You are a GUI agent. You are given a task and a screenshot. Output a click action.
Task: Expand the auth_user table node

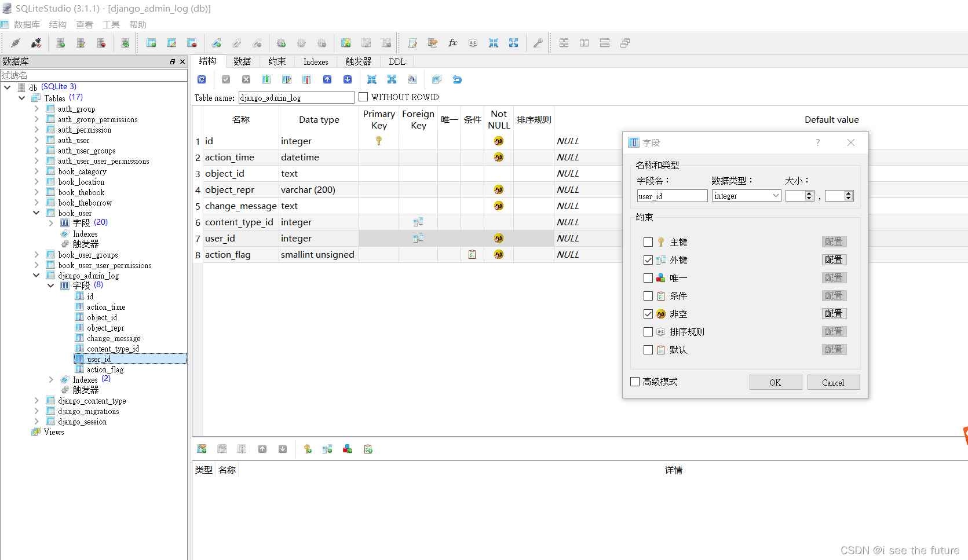pos(36,140)
